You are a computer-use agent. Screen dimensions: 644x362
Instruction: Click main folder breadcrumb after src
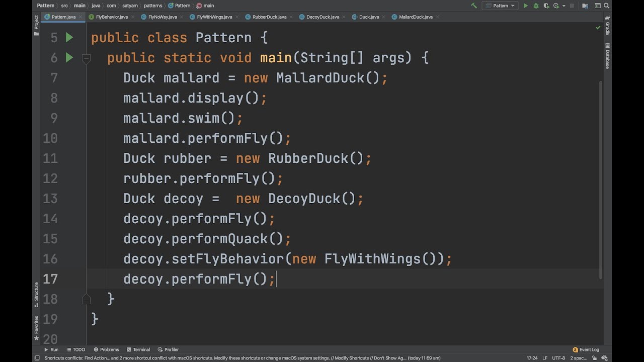click(x=79, y=6)
